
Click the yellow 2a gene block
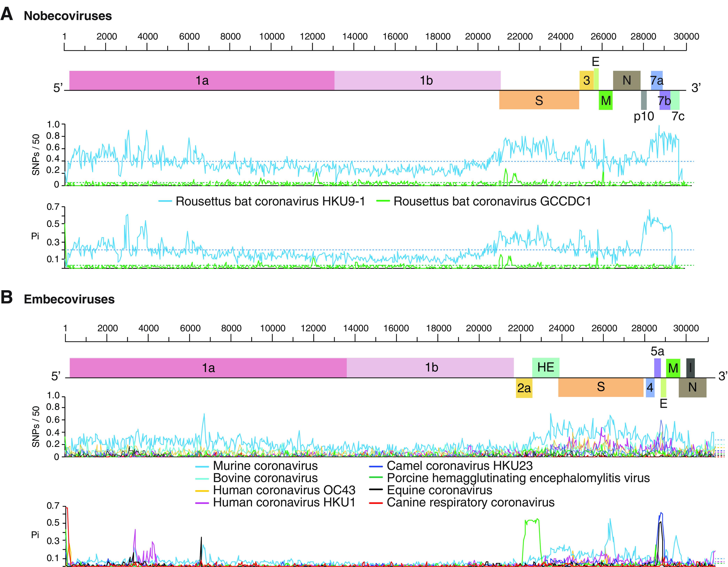coord(524,388)
